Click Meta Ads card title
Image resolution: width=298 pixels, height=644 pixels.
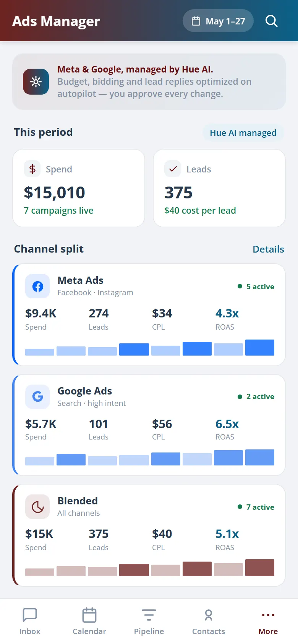click(x=80, y=280)
